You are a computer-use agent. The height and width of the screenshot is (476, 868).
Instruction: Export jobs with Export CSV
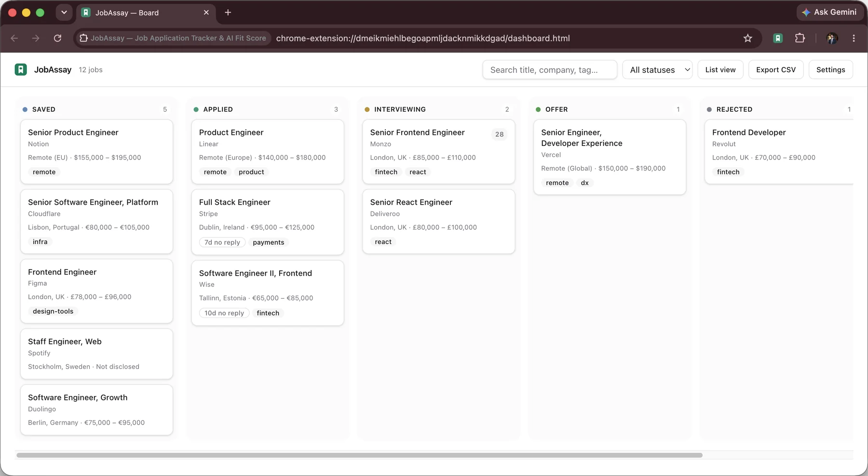pos(776,70)
